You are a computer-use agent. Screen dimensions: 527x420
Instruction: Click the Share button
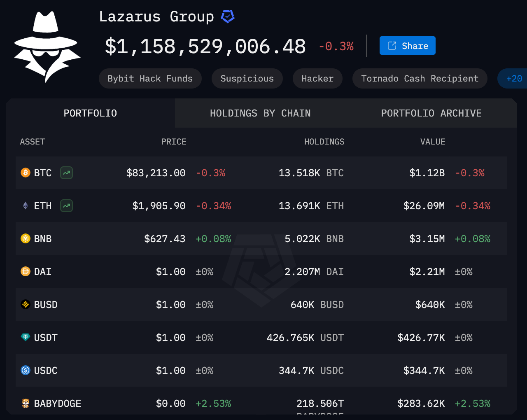[407, 46]
